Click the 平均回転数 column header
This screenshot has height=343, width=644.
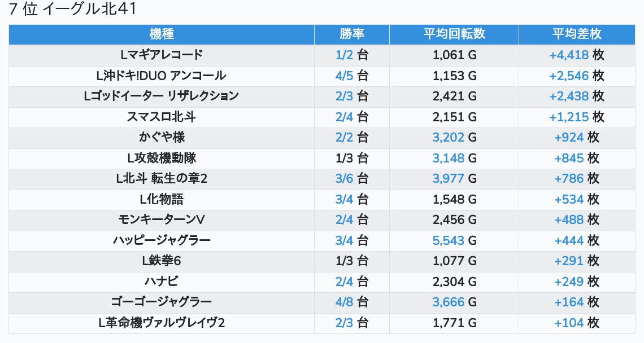point(454,34)
